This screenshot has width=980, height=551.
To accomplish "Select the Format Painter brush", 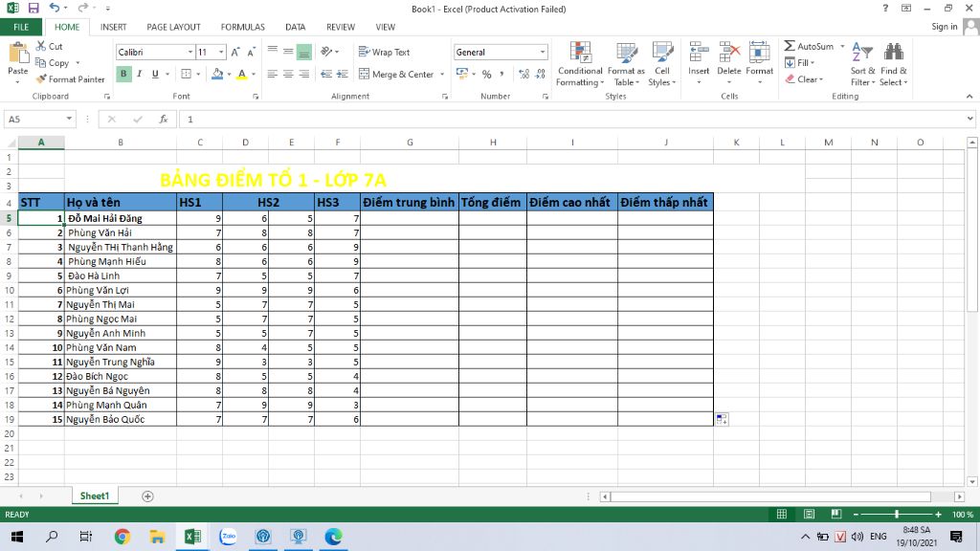I will point(41,79).
